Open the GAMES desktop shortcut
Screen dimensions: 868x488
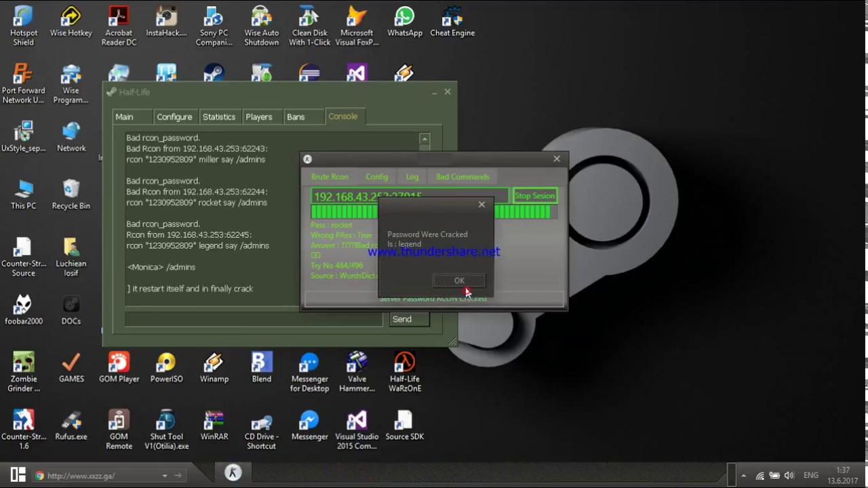click(71, 367)
